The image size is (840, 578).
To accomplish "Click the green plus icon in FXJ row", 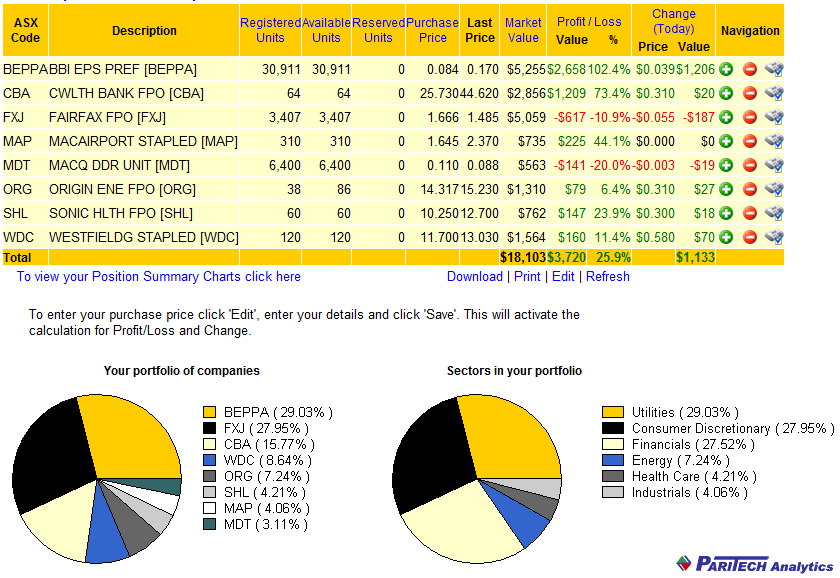I will tap(726, 117).
